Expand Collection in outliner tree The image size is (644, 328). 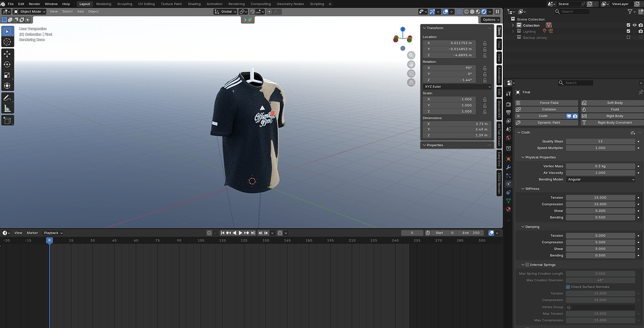pos(513,25)
